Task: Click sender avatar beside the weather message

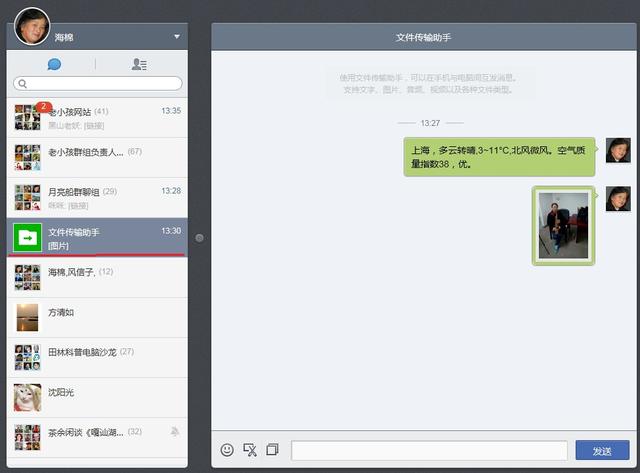Action: tap(618, 151)
